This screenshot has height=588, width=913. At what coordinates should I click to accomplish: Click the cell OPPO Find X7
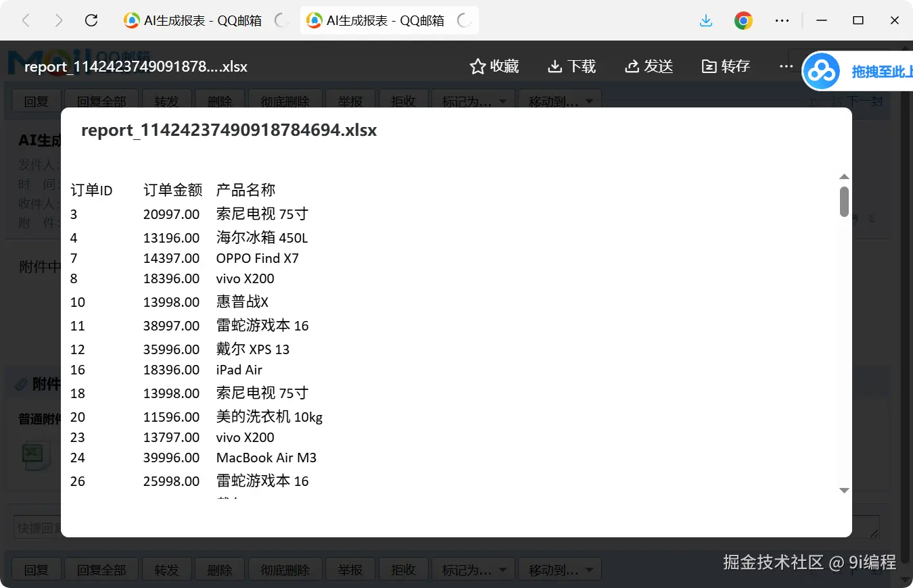pyautogui.click(x=257, y=258)
